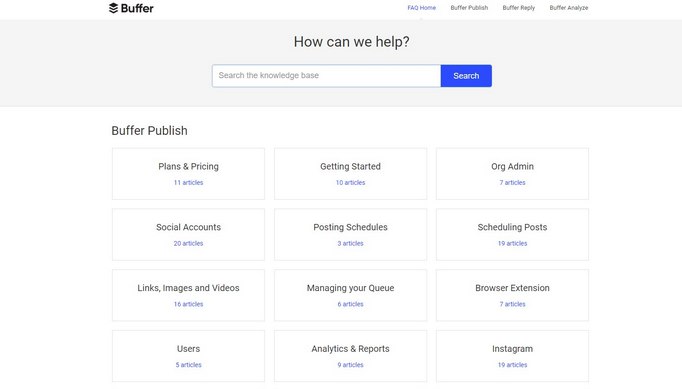
Task: Click '9 articles' under Analytics & Reports
Action: [350, 365]
